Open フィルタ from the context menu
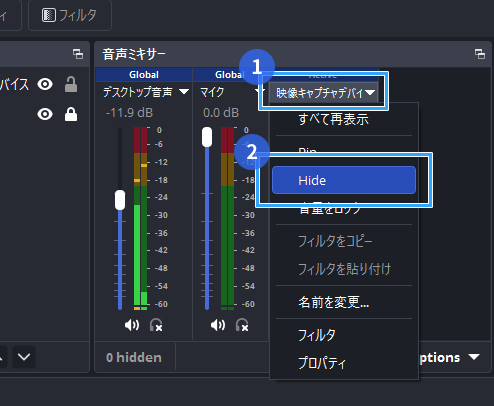 click(344, 335)
